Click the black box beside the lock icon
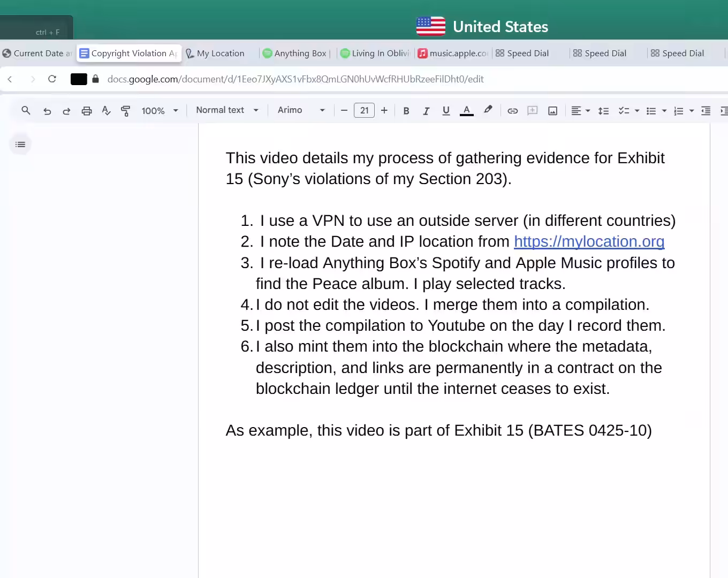Screen dimensions: 728x578 (79, 79)
